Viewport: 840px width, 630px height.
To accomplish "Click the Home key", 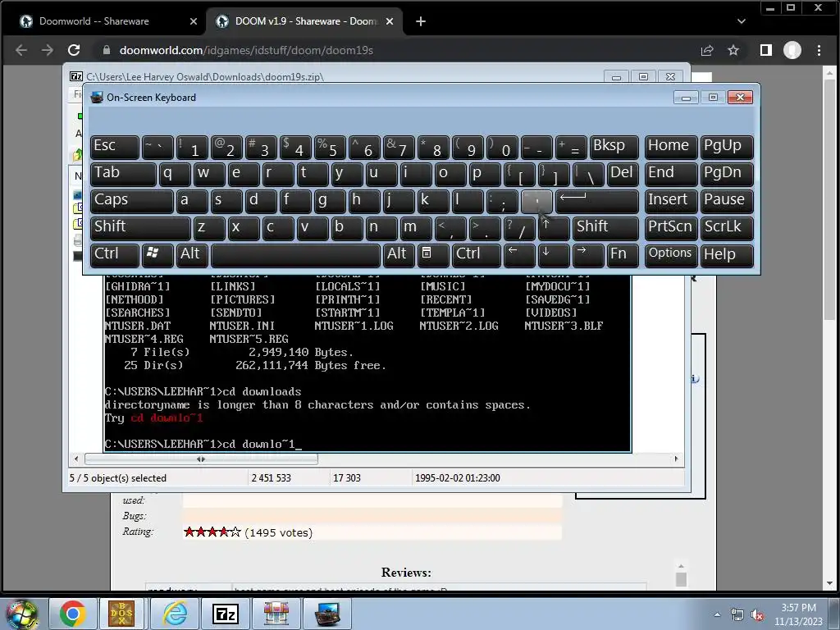I will [x=671, y=147].
